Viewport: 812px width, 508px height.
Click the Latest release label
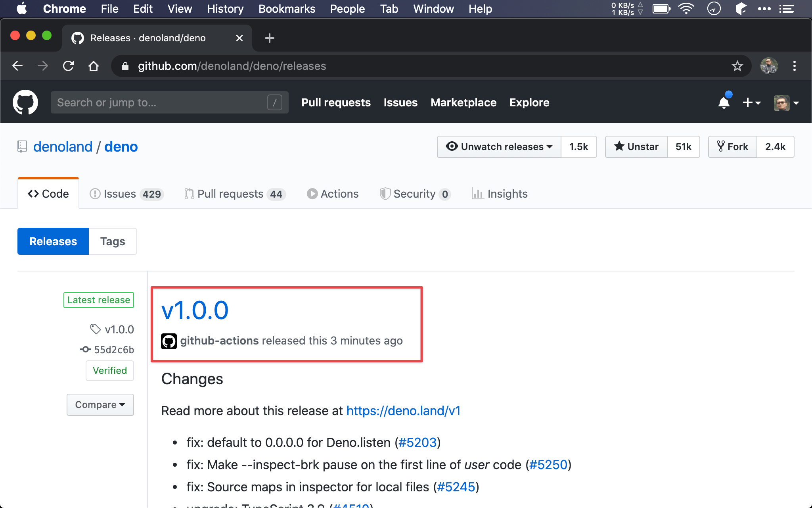coord(99,300)
